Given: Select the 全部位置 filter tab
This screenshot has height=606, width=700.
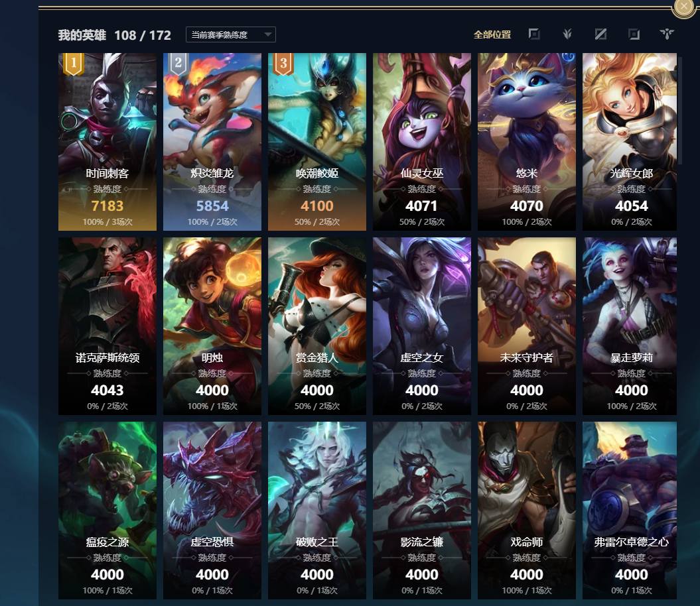Looking at the screenshot, I should [492, 34].
